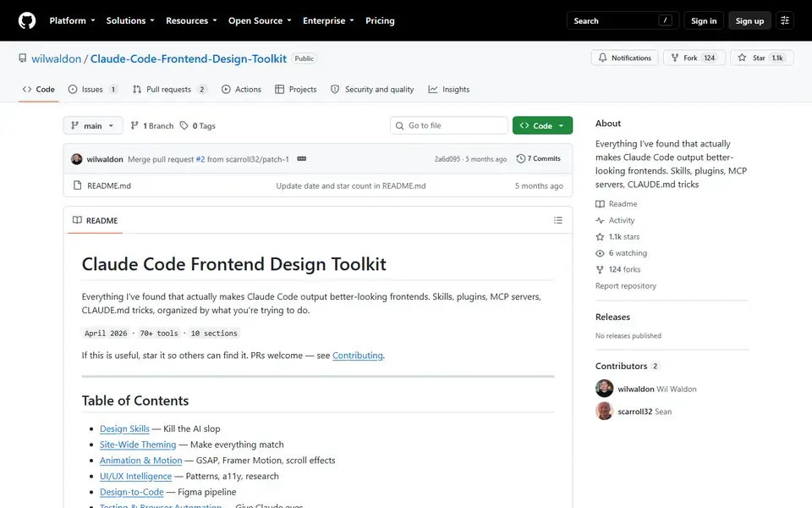This screenshot has height=508, width=812.
Task: Open commit hash 2a6d095
Action: [x=447, y=159]
